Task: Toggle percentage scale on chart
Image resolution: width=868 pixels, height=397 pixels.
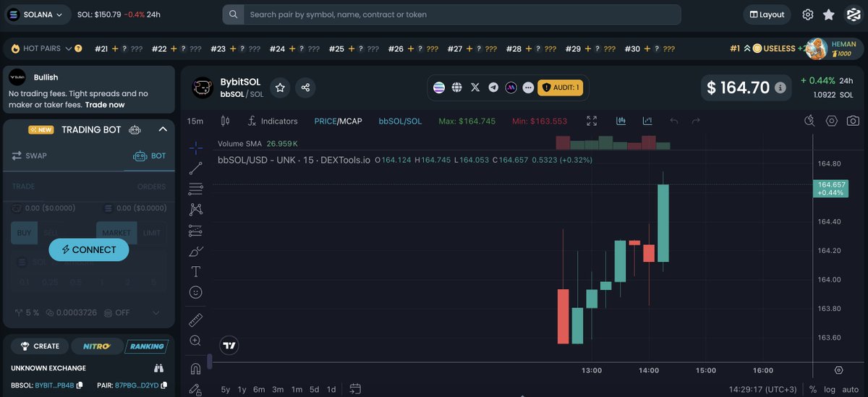Action: point(813,390)
